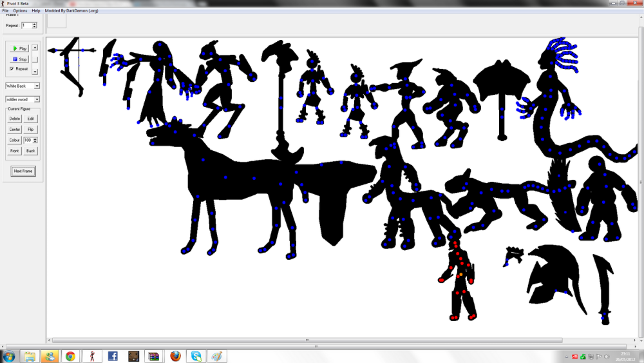Open WinRAR from the taskbar
This screenshot has height=363, width=644.
(154, 357)
